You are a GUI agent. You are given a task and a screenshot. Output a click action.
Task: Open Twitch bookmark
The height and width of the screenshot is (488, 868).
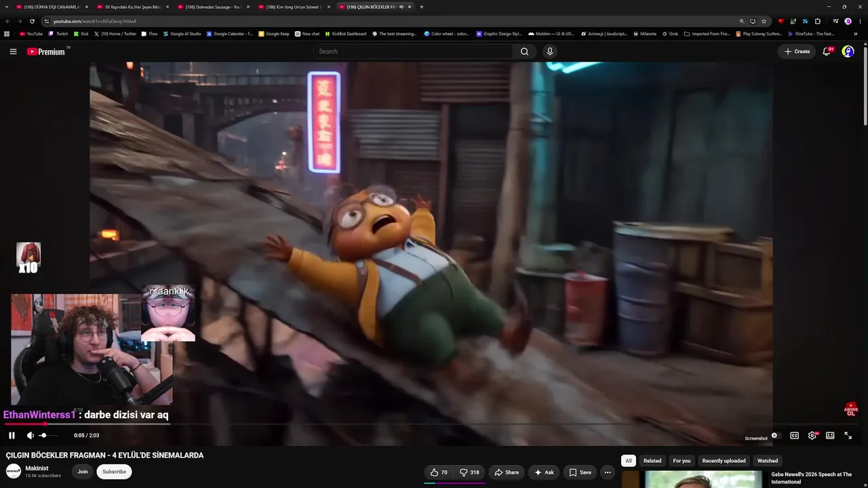(58, 34)
